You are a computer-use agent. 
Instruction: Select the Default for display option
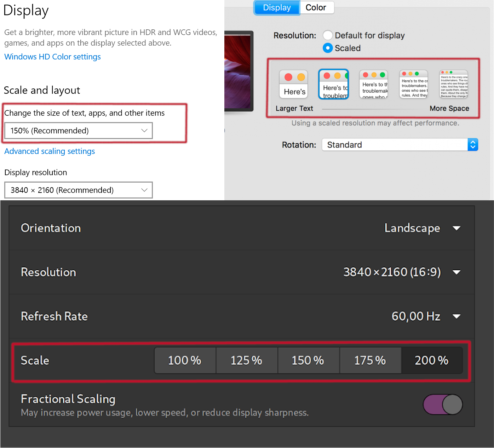click(328, 35)
